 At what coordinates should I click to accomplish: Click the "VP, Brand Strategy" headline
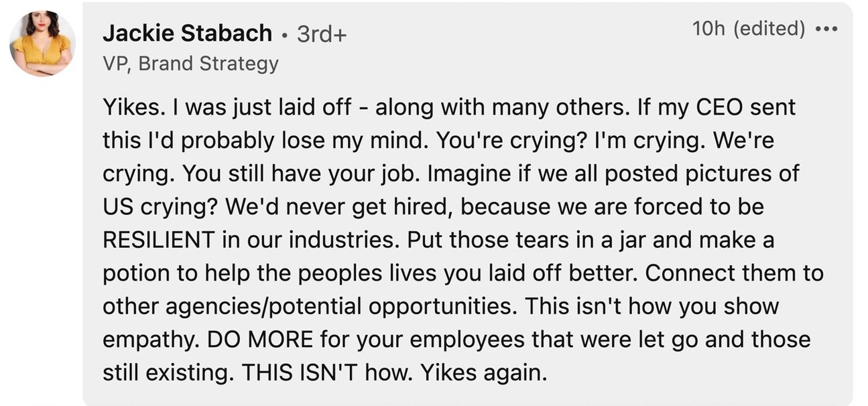190,64
